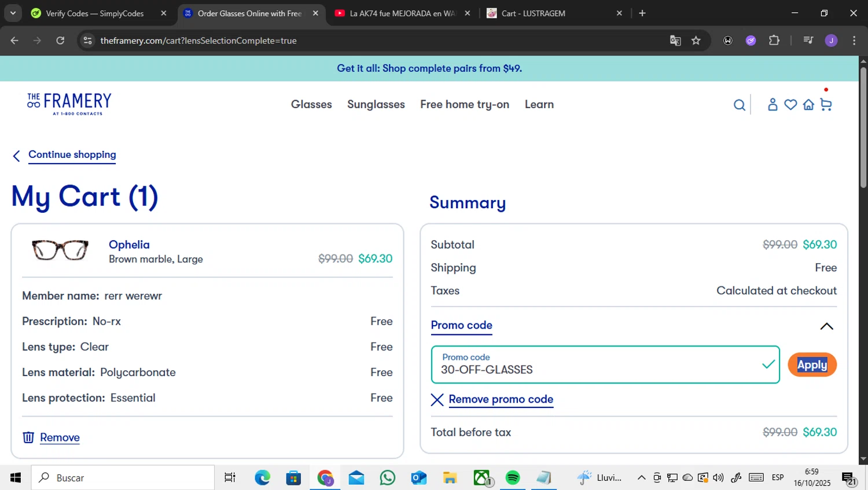Open the Learn menu
This screenshot has width=868, height=490.
(x=539, y=105)
